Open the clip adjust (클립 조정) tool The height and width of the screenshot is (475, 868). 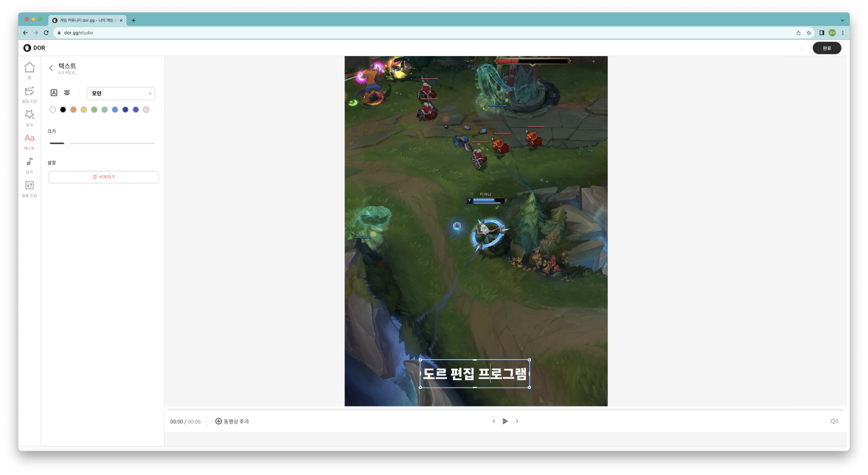pyautogui.click(x=29, y=94)
